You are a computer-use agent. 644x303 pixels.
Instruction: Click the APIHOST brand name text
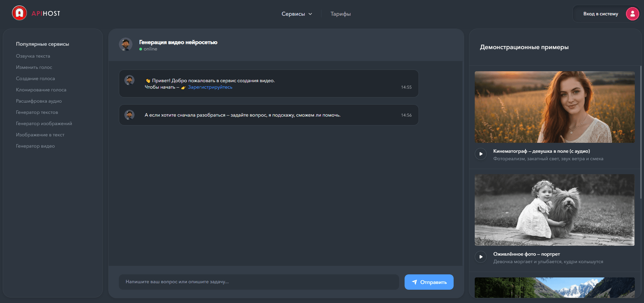tap(46, 13)
